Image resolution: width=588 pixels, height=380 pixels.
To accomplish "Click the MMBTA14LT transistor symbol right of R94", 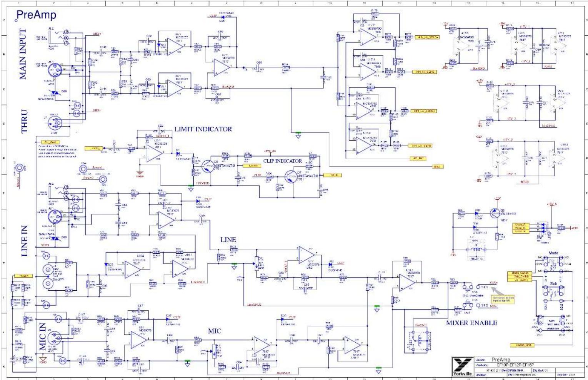I will tap(207, 166).
